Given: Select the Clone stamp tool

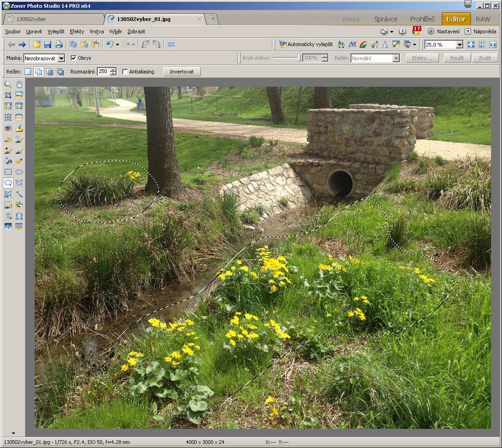Looking at the screenshot, I should (x=19, y=128).
